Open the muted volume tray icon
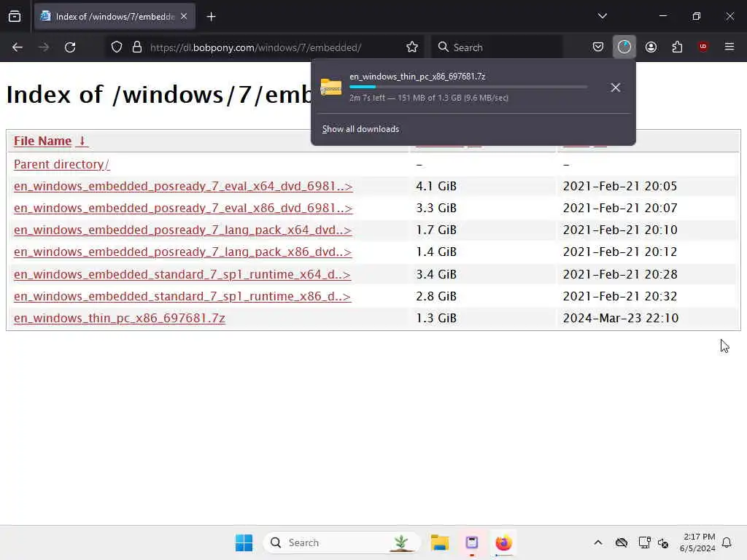Image resolution: width=747 pixels, height=560 pixels. point(663,542)
